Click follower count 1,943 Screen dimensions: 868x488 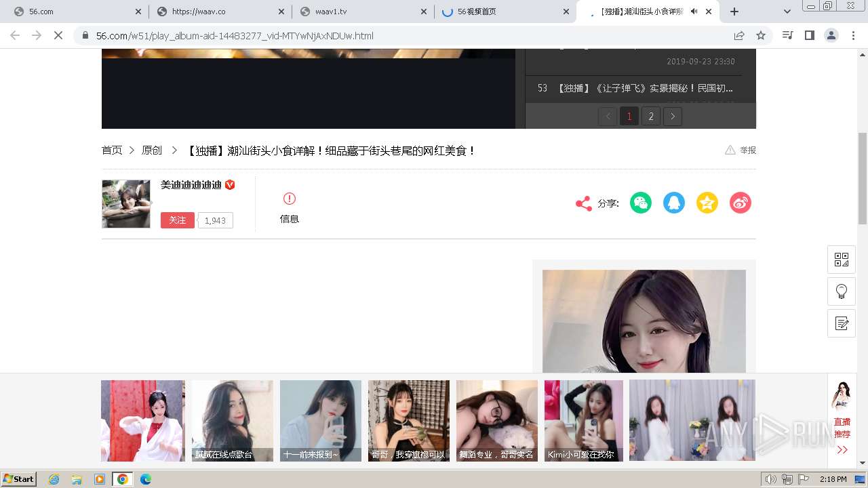215,220
